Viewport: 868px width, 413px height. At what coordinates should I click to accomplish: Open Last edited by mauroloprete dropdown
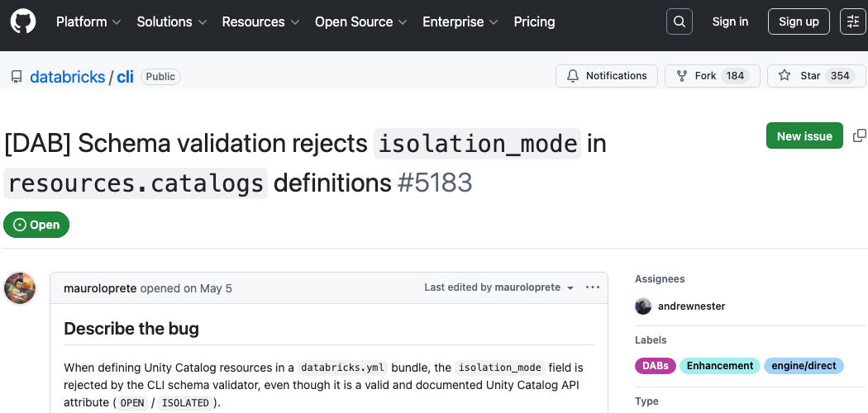tap(499, 287)
